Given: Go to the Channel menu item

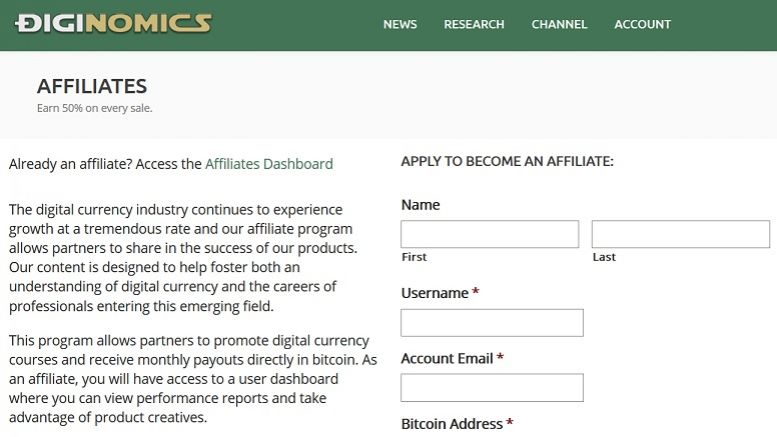Looking at the screenshot, I should pyautogui.click(x=559, y=24).
